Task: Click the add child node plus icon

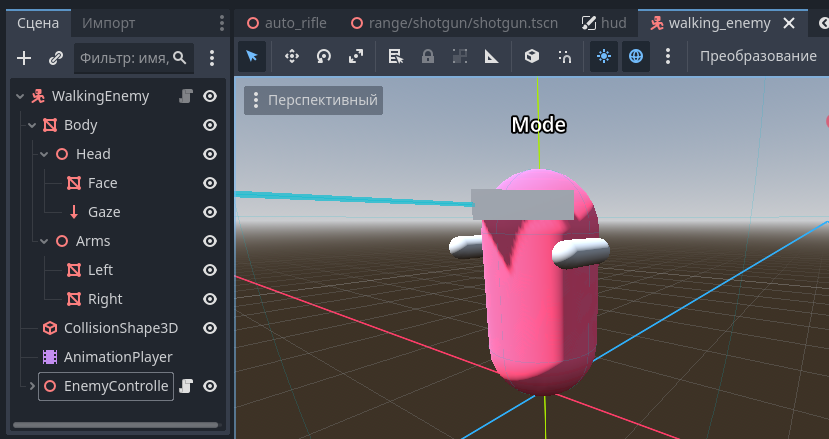Action: pos(25,58)
